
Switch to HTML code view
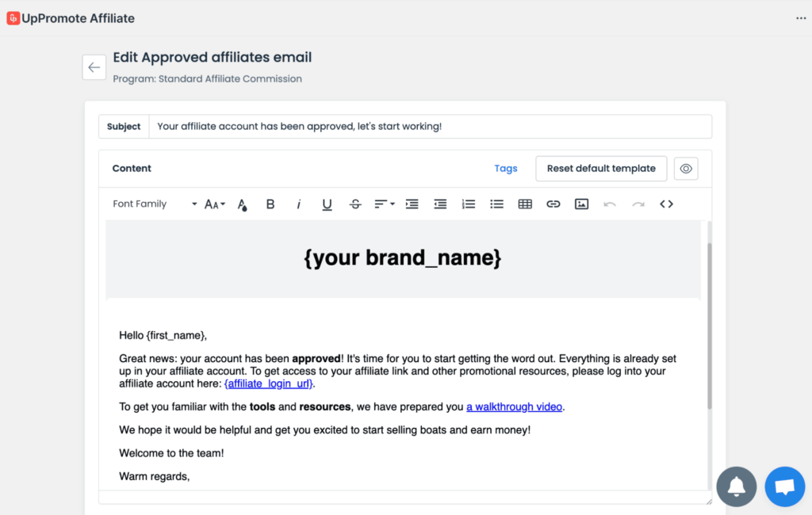pos(666,204)
